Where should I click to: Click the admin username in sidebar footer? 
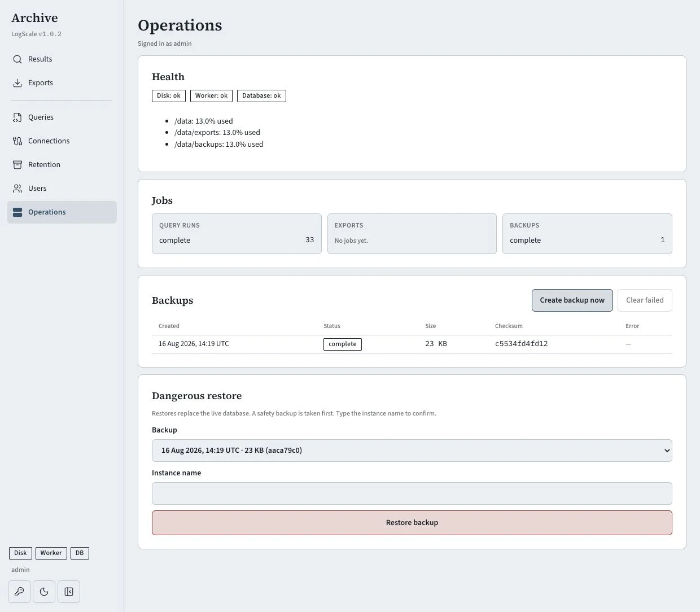click(20, 570)
